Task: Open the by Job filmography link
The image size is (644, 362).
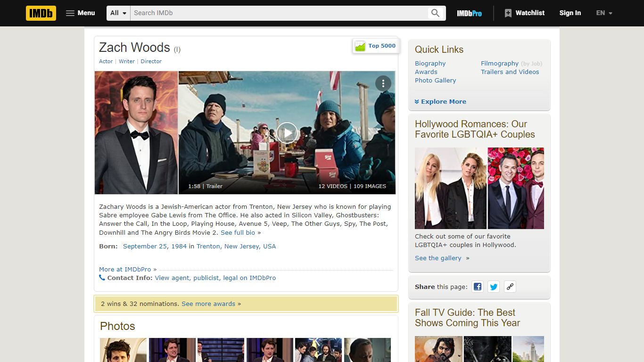Action: tap(532, 64)
